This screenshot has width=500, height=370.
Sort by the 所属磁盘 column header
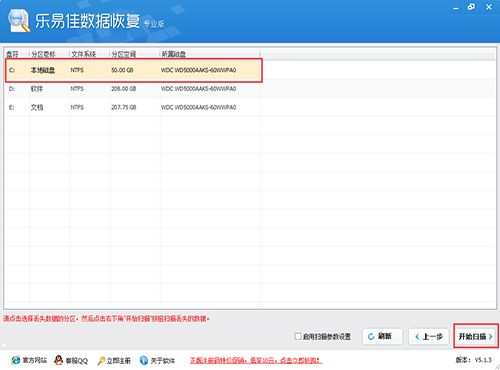point(174,54)
